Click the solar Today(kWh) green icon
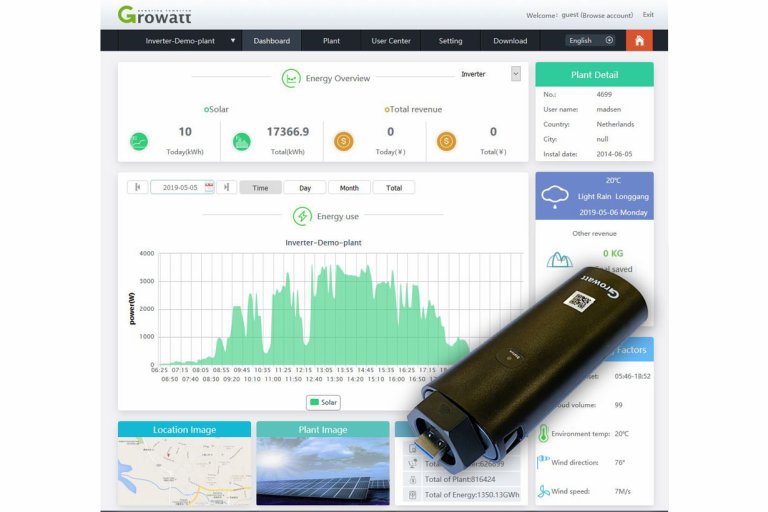The image size is (768, 512). [x=140, y=142]
